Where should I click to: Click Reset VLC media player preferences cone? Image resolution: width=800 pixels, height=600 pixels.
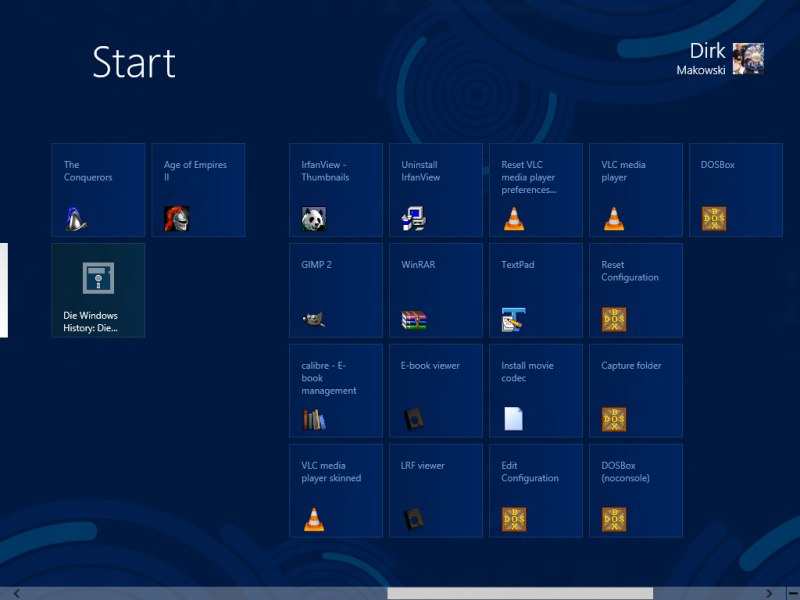[514, 219]
